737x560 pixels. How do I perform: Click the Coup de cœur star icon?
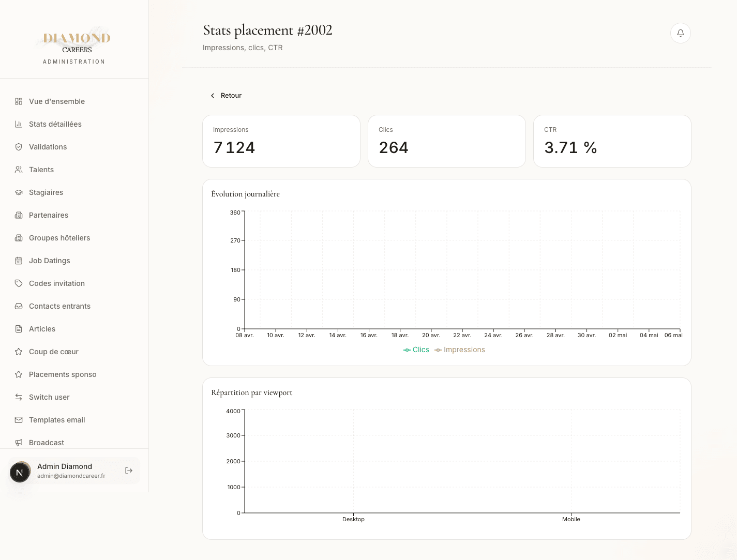pyautogui.click(x=19, y=352)
